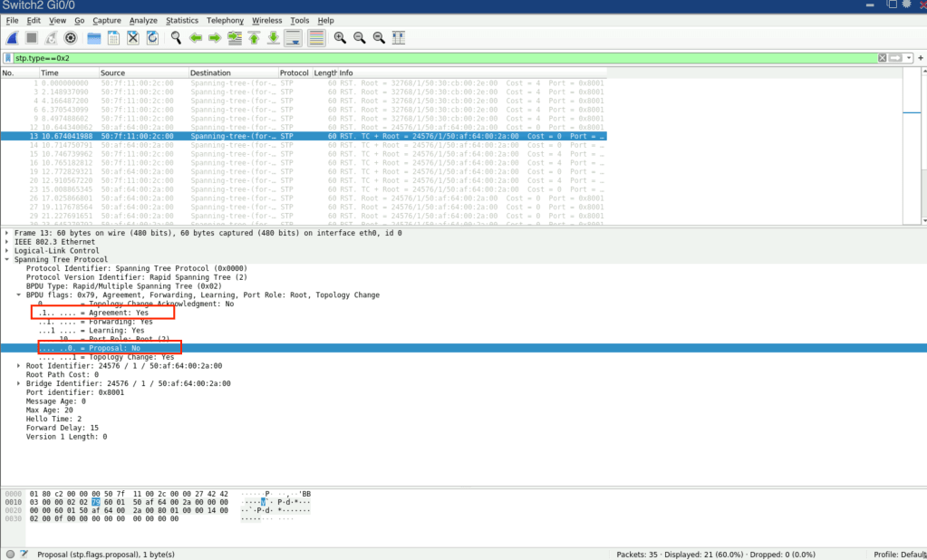Screen dimensions: 927x560
Task: Go to the first packet icon
Action: [254, 38]
